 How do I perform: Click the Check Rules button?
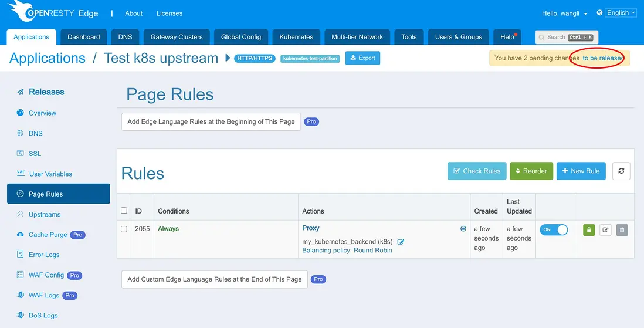pos(477,171)
